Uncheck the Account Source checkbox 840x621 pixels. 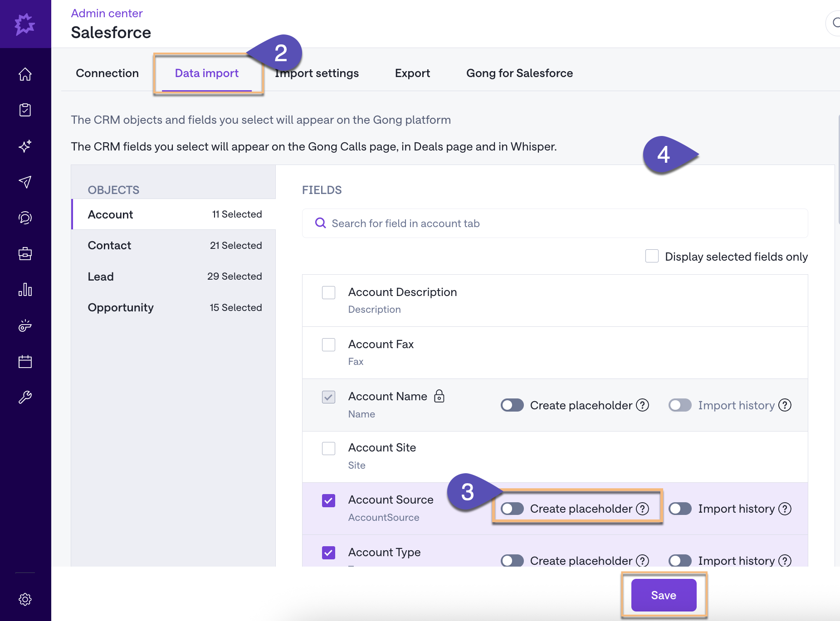point(328,500)
